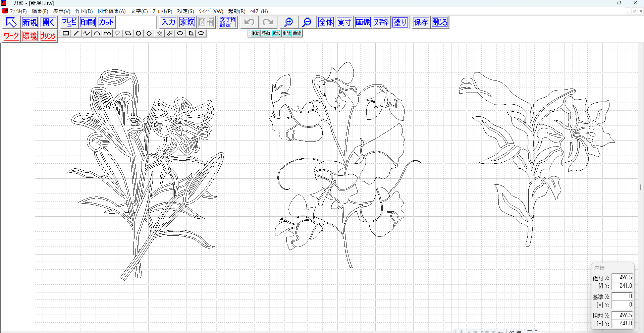The height and width of the screenshot is (333, 644).
Task: Toggle the 塗り fill mode button
Action: (x=400, y=22)
